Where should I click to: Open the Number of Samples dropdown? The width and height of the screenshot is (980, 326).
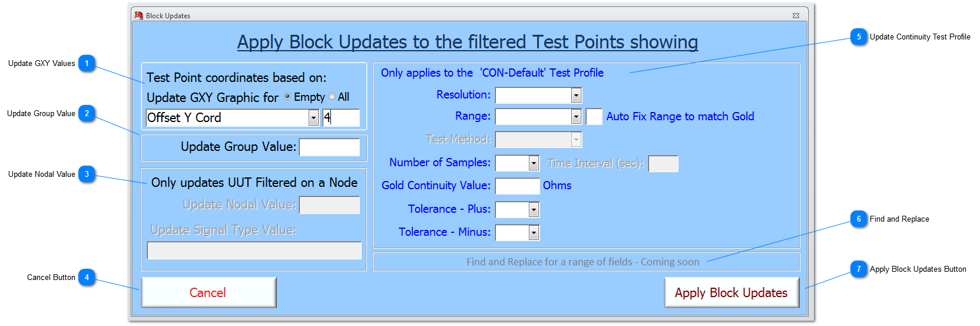pyautogui.click(x=534, y=163)
